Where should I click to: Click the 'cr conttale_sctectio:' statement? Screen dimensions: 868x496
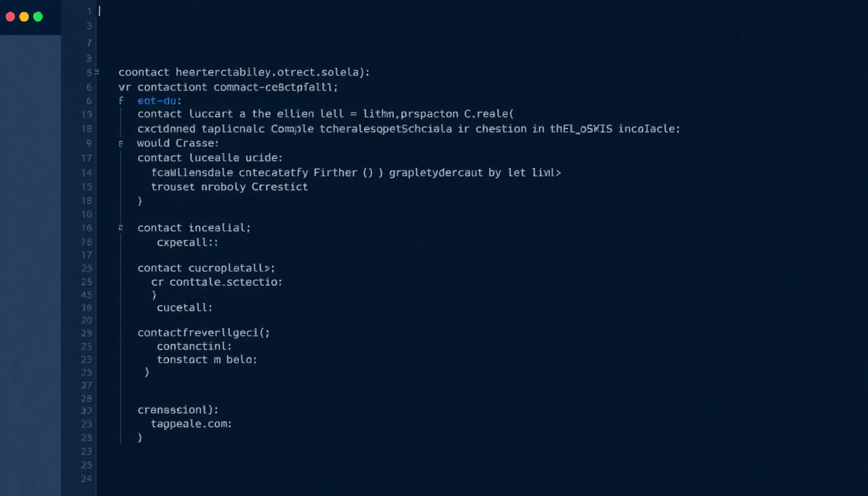point(216,282)
